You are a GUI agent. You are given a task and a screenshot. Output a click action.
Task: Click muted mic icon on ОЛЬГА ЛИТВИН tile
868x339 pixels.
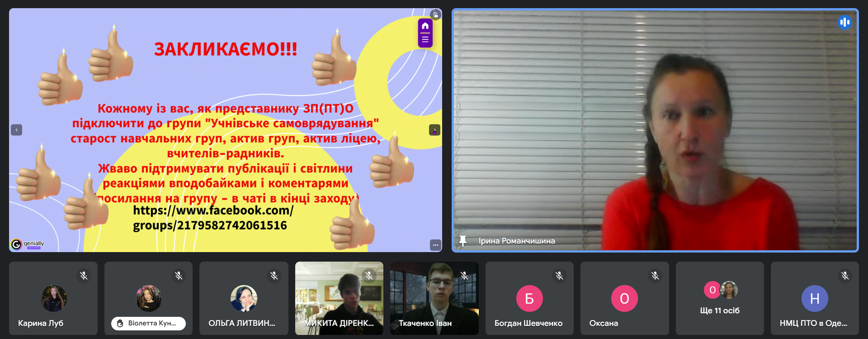[x=274, y=276]
